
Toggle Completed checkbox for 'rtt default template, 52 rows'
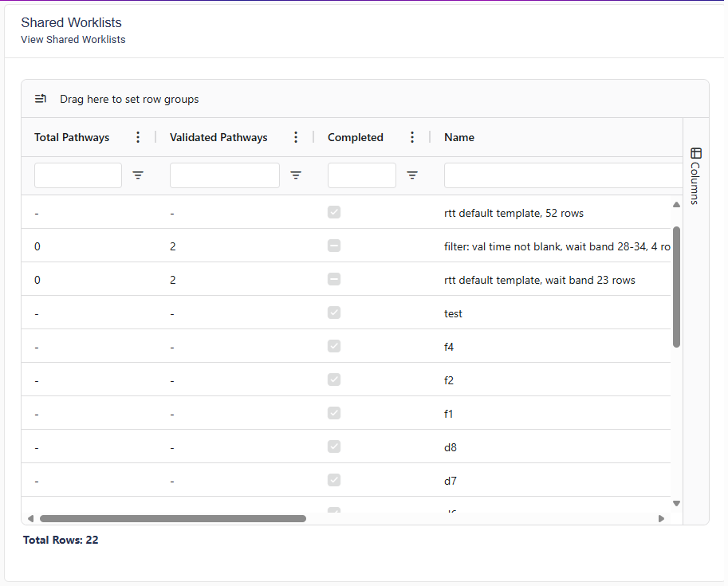coord(334,212)
